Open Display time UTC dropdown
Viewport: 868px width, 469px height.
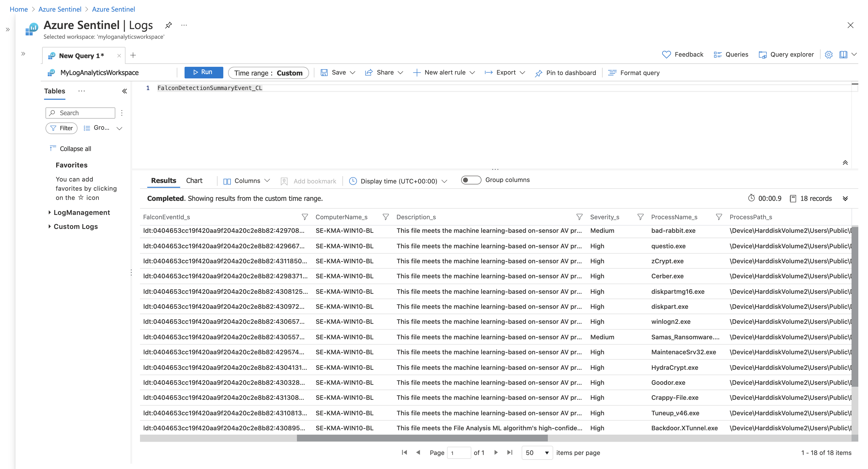pyautogui.click(x=398, y=181)
